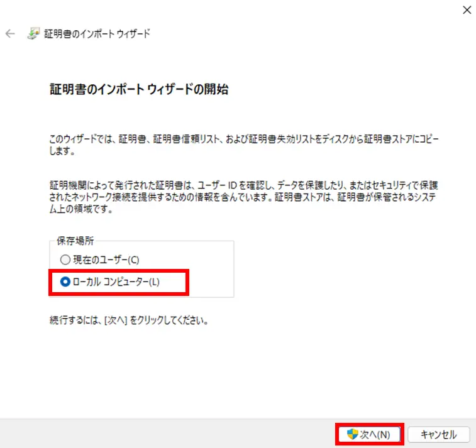This screenshot has height=448, width=476.
Task: Click the 現在のユーザー(C) label text
Action: click(106, 260)
